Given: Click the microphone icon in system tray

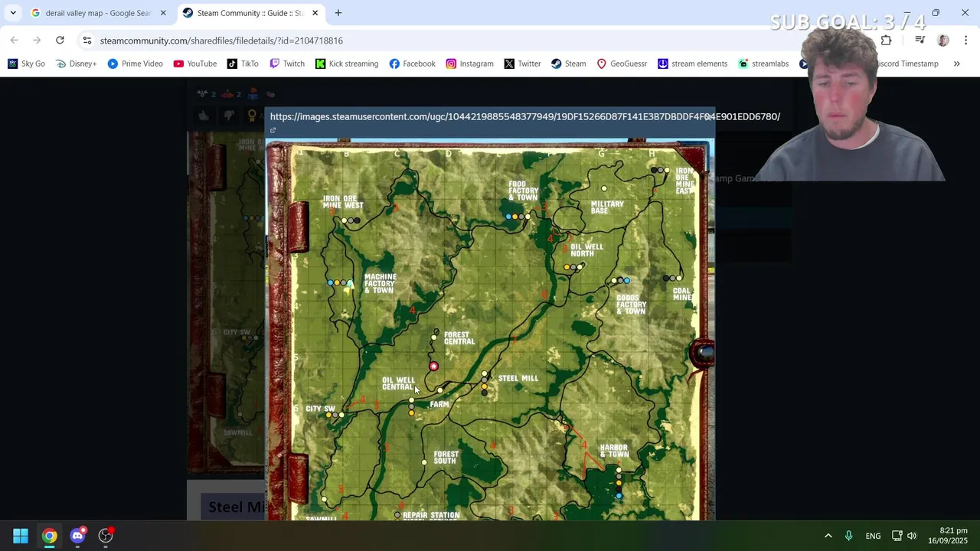Looking at the screenshot, I should tap(848, 536).
